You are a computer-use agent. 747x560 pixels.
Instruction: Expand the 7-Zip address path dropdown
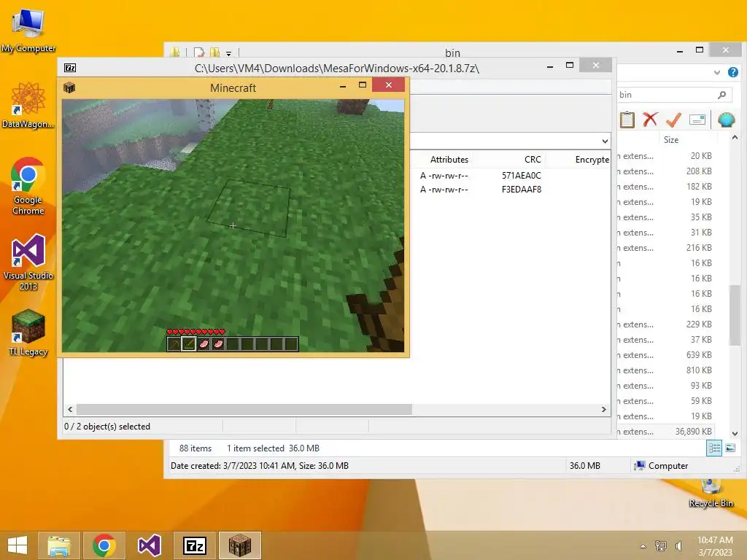click(605, 141)
